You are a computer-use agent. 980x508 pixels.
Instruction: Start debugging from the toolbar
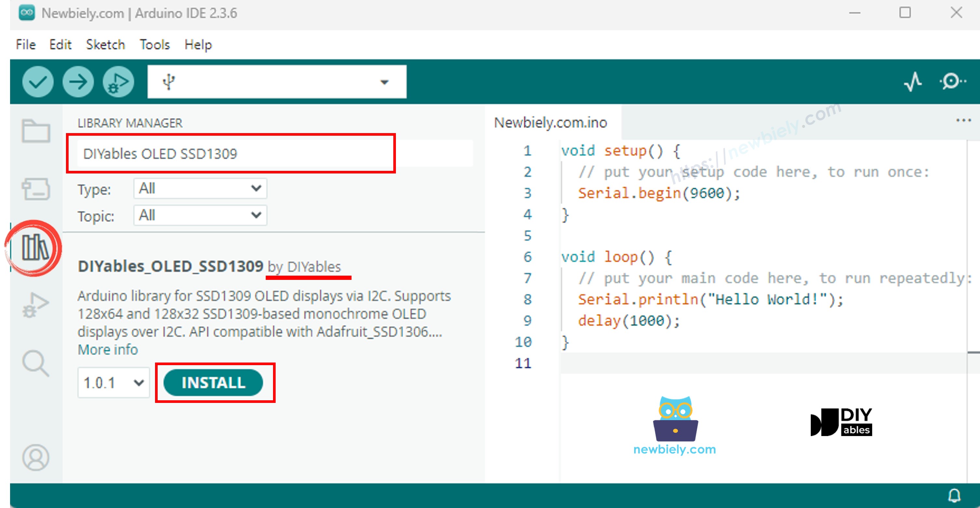tap(118, 81)
